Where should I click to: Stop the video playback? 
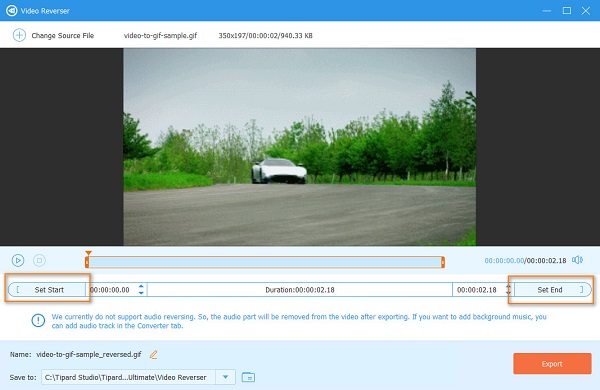tap(39, 260)
